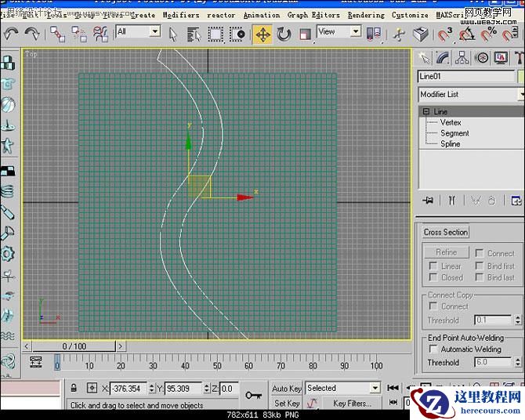
Task: Enable the Automatic Welding checkbox
Action: click(433, 349)
